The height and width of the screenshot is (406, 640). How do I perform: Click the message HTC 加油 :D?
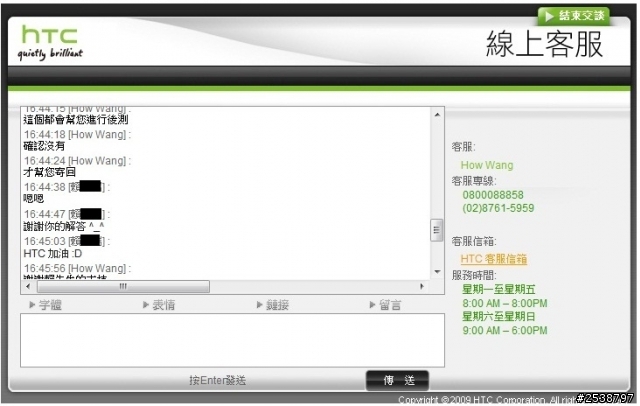[53, 253]
